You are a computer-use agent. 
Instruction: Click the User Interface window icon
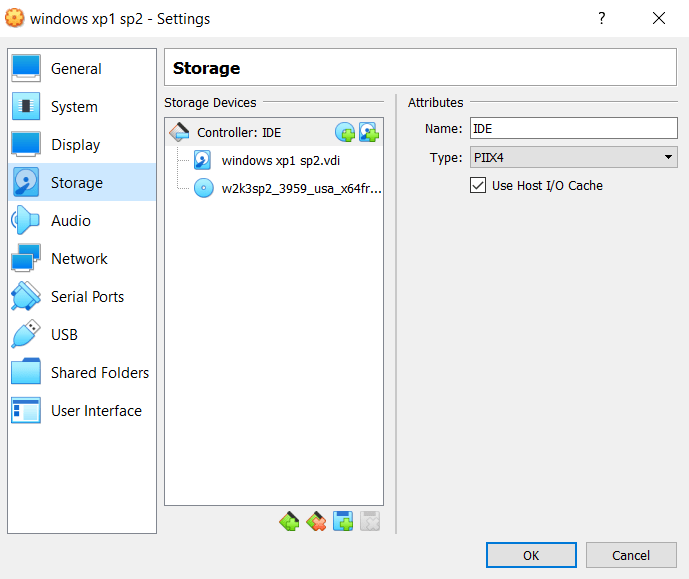(26, 410)
